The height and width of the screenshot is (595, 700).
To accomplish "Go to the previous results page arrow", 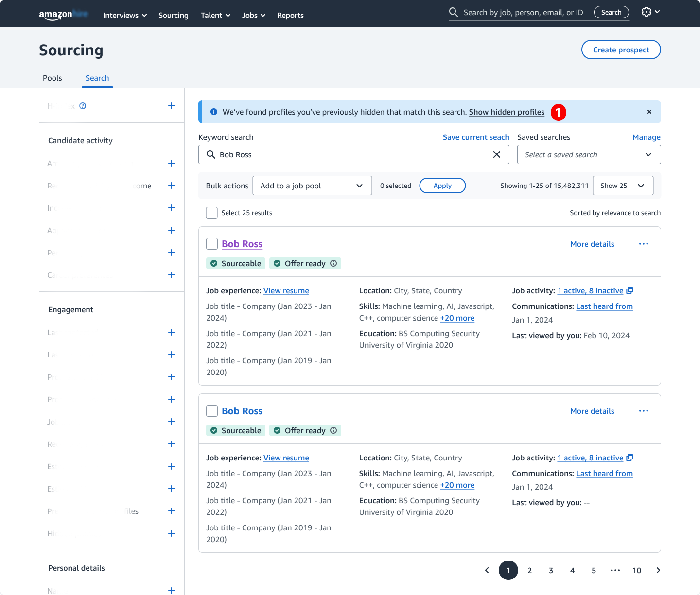I will pos(487,570).
